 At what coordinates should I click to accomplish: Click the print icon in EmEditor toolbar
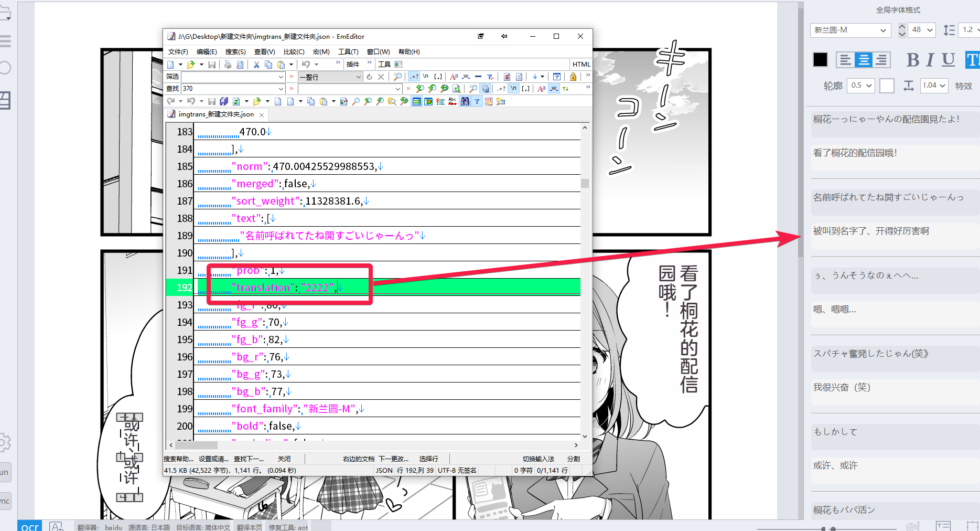pos(227,64)
